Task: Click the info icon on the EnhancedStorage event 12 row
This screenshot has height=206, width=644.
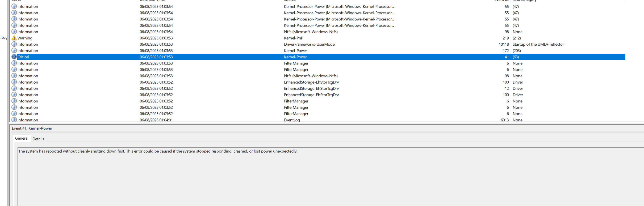Action: tap(14, 88)
